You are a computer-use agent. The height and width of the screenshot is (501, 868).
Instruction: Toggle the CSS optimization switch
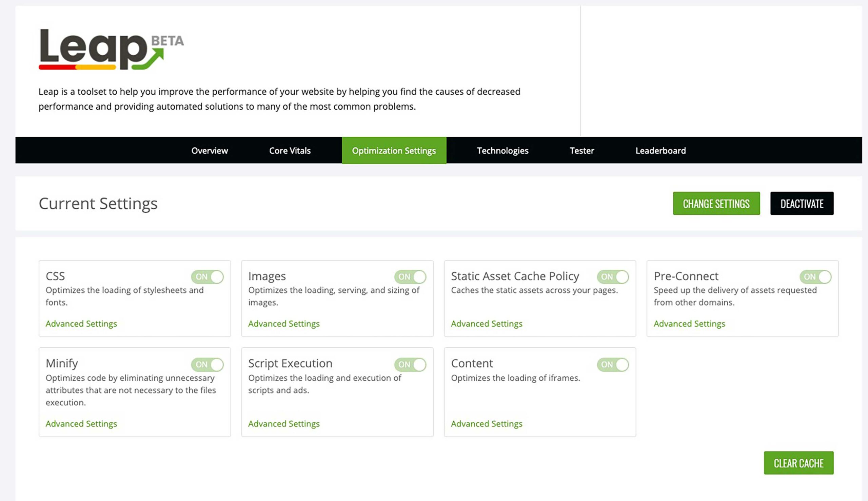tap(208, 277)
